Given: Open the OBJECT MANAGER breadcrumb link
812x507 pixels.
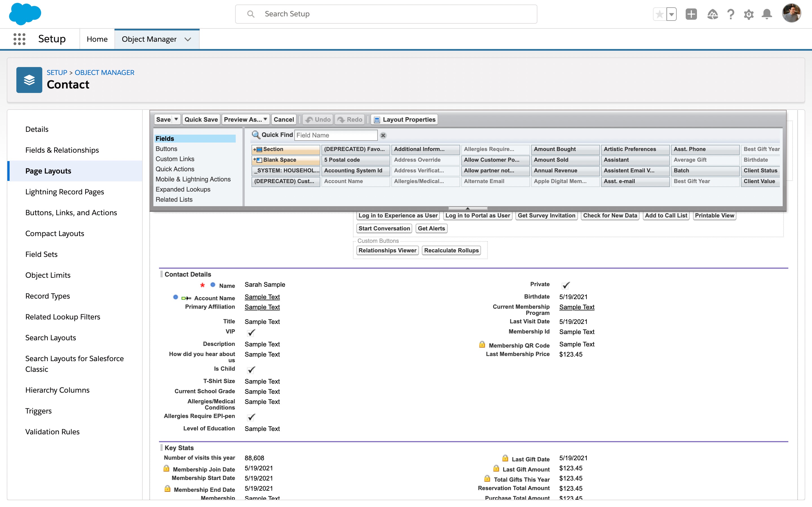Looking at the screenshot, I should click(x=104, y=72).
